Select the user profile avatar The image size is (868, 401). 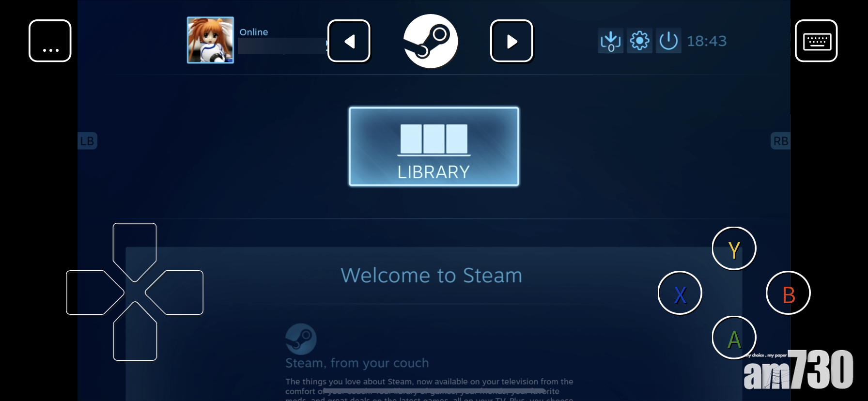coord(210,40)
